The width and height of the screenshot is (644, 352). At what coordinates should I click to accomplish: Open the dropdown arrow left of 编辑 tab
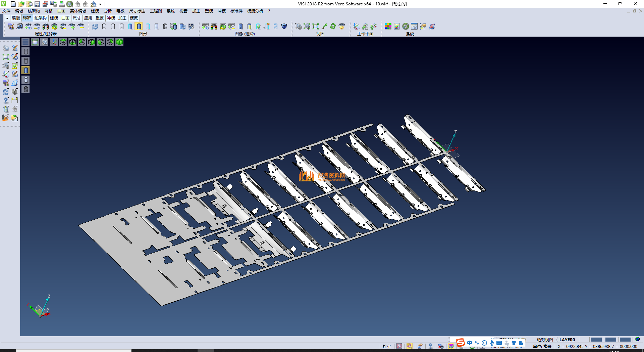click(x=7, y=18)
